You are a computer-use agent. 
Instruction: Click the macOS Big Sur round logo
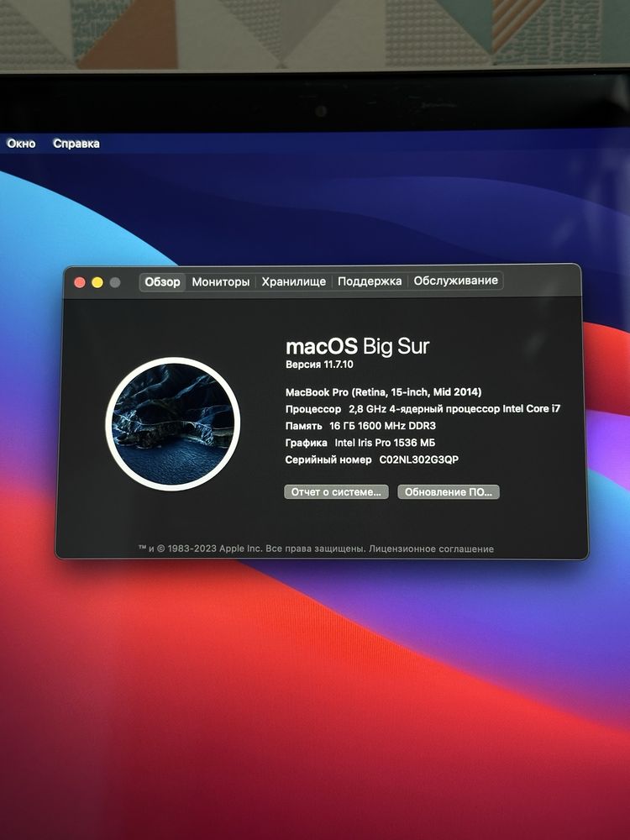(x=172, y=423)
